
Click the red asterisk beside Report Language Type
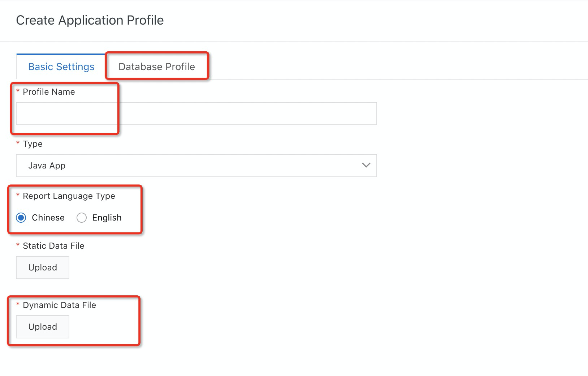click(18, 196)
